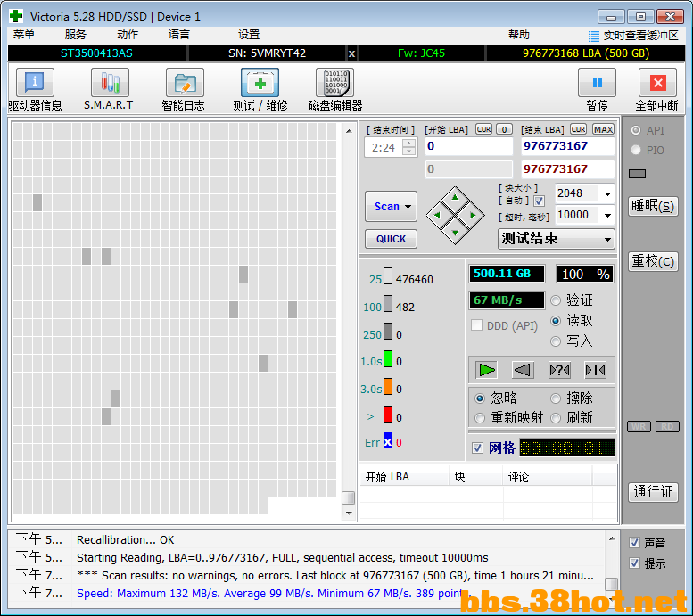This screenshot has width=693, height=616.
Task: Open the Actions (动作) menu
Action: (128, 35)
